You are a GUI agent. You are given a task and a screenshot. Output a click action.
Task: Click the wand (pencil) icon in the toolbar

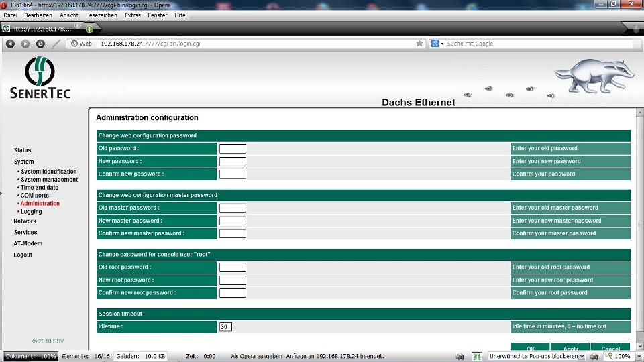click(56, 44)
